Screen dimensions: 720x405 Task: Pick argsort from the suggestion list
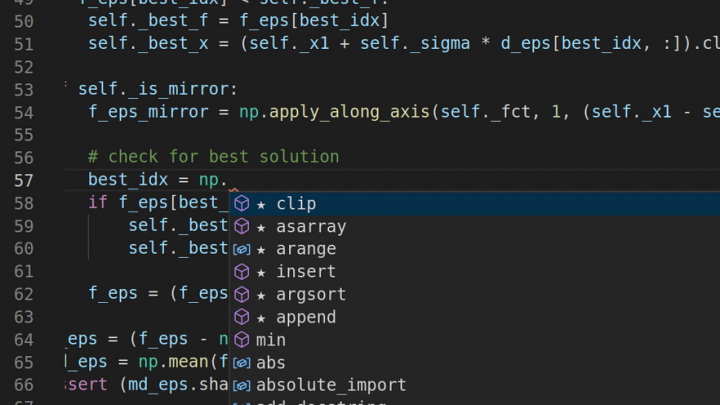(310, 295)
